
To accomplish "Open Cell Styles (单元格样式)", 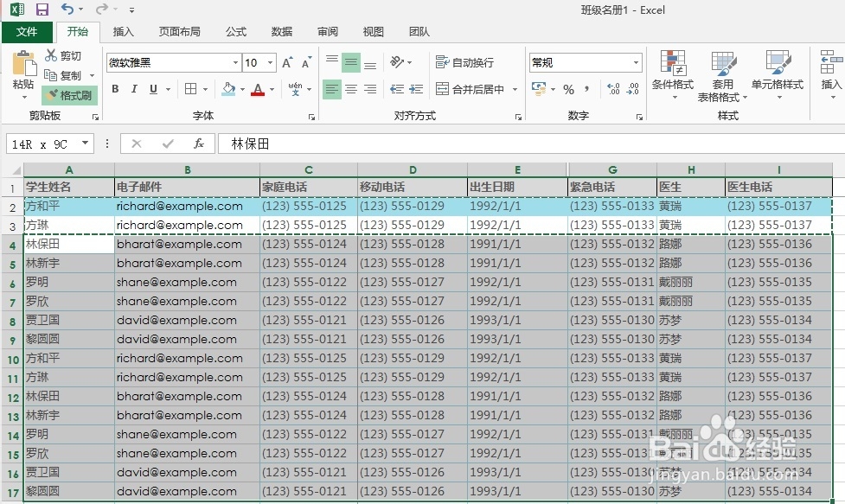I will coord(777,75).
